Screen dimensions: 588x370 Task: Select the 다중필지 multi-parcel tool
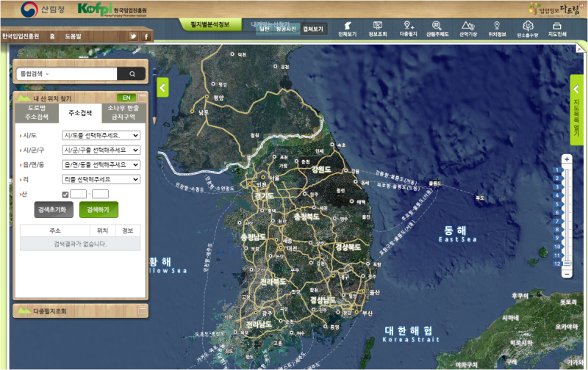408,29
